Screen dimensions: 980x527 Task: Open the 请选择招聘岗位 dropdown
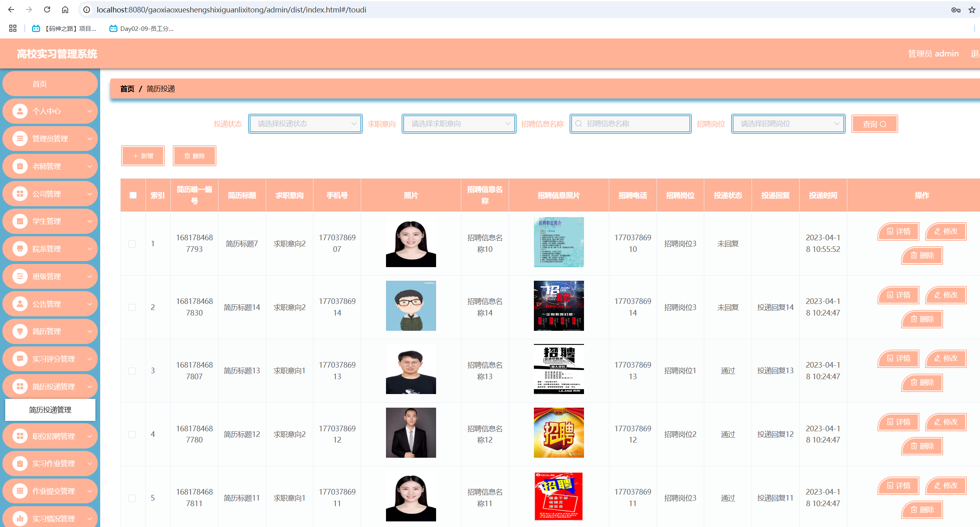point(788,124)
